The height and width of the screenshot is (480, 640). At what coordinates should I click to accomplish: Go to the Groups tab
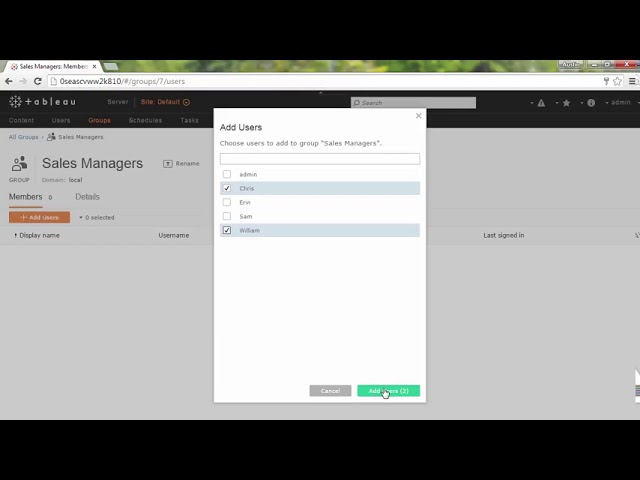click(99, 120)
